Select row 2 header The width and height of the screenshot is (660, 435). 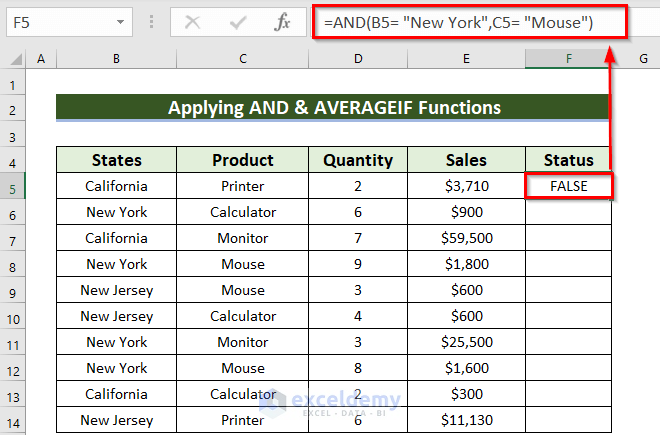[x=13, y=110]
